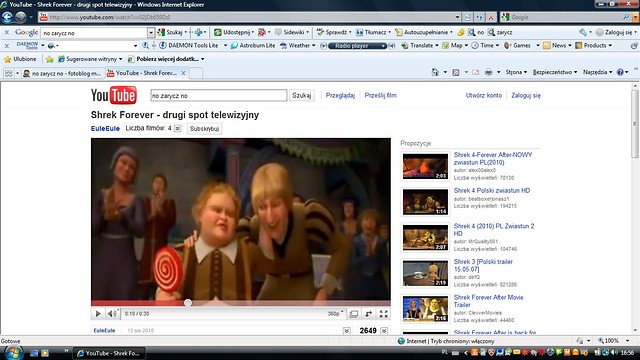640x360 pixels.
Task: Click the Windows Start orb
Action: click(x=13, y=353)
